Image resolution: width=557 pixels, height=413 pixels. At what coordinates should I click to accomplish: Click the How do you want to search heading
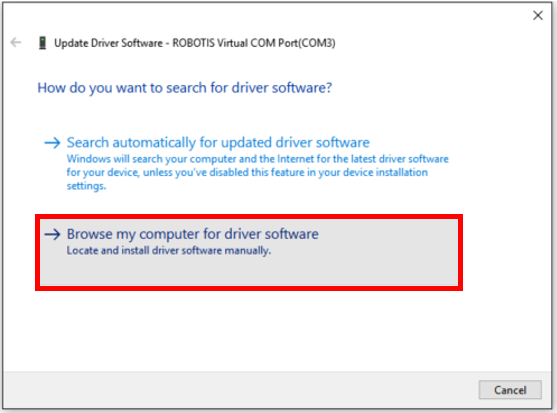185,88
